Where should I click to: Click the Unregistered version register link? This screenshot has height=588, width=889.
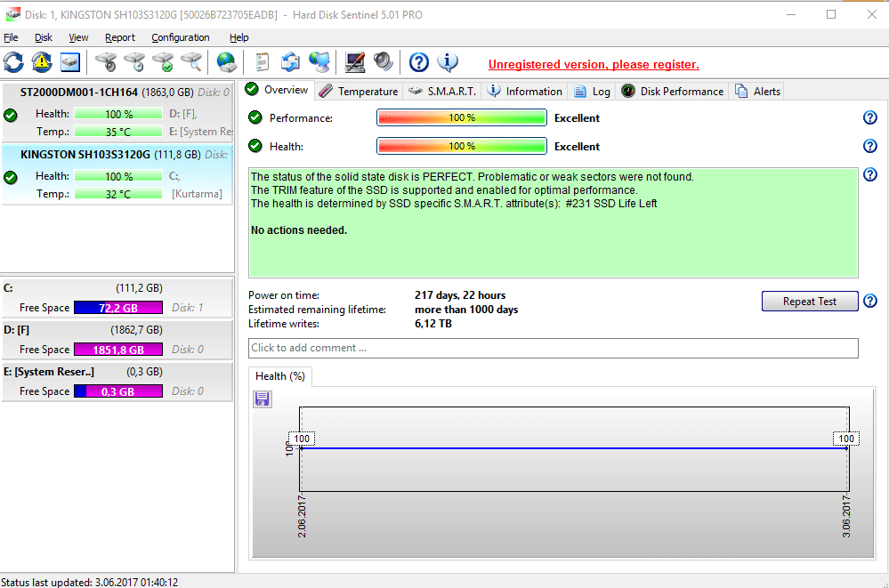[594, 64]
